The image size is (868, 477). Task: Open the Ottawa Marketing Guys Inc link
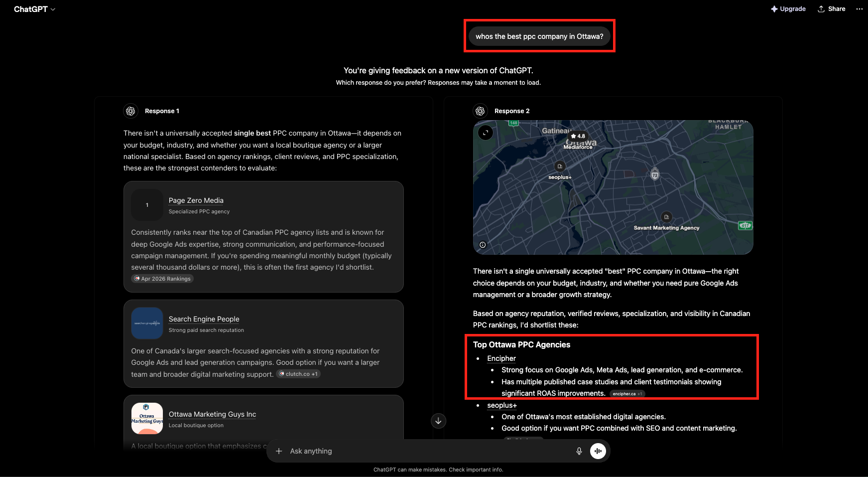pyautogui.click(x=212, y=414)
